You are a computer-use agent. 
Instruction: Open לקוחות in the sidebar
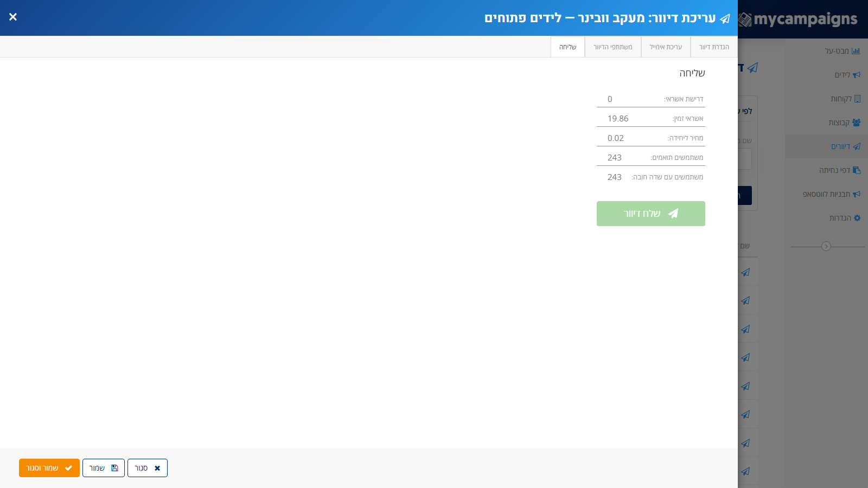pyautogui.click(x=826, y=99)
